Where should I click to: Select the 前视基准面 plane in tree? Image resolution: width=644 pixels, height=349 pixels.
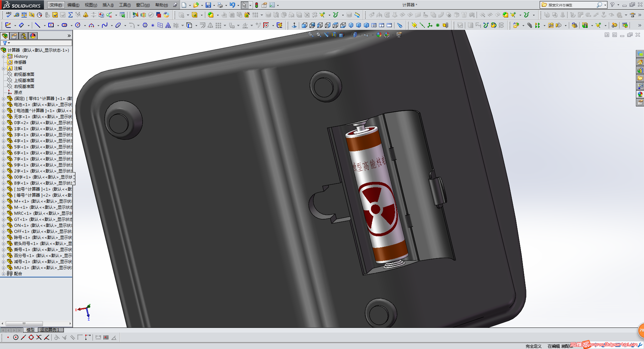pos(24,74)
